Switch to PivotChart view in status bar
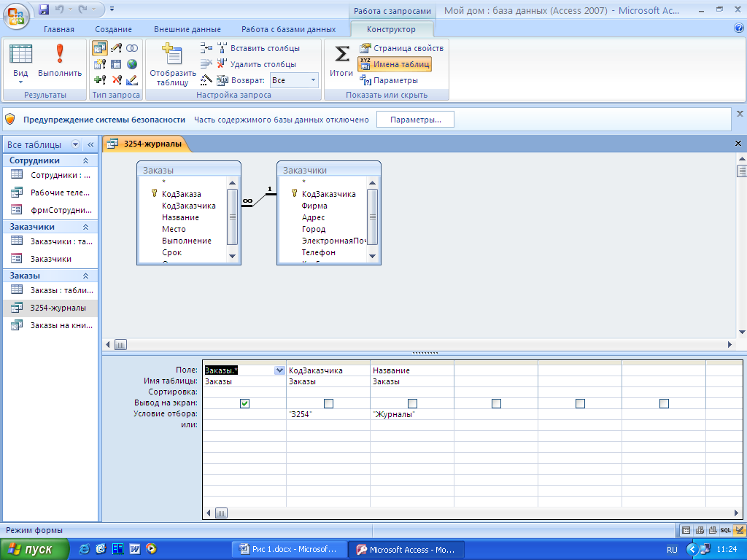 [713, 530]
